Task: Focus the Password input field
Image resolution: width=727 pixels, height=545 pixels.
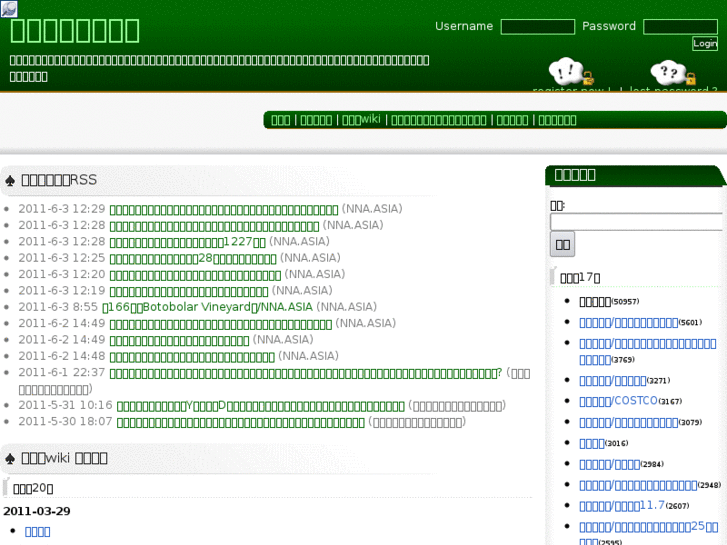Action: click(680, 27)
